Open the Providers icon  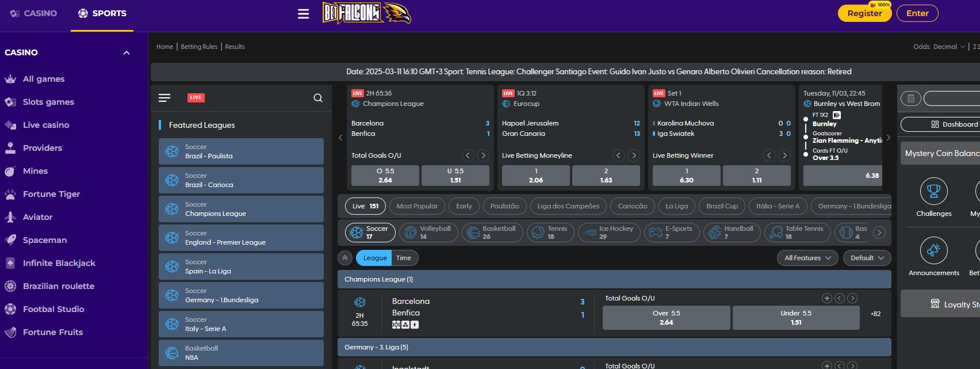pos(10,148)
